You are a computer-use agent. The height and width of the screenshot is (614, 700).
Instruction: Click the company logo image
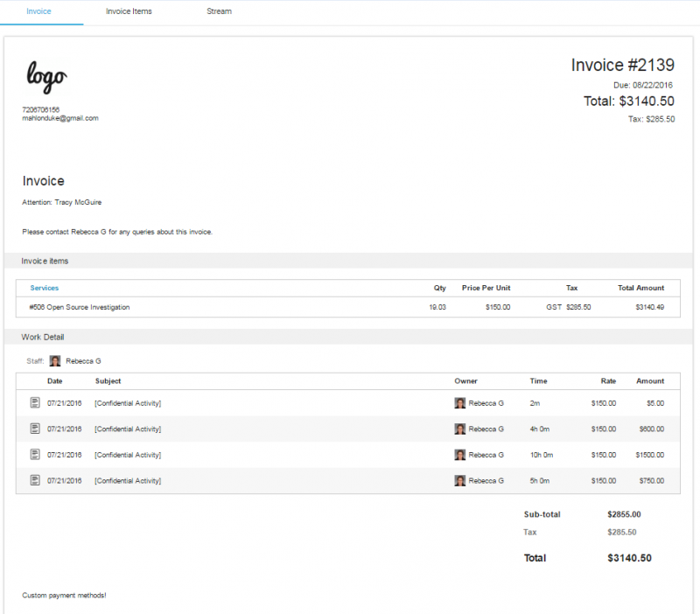[x=46, y=77]
